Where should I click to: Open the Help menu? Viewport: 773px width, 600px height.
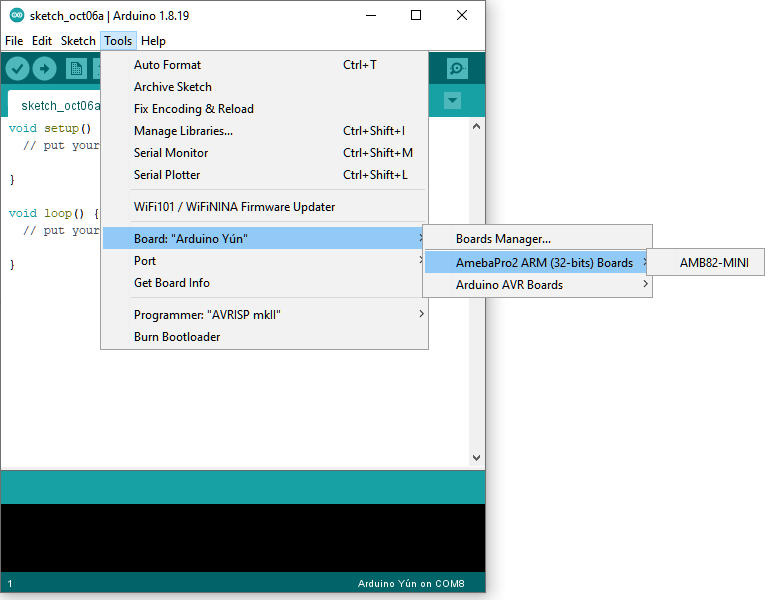153,41
